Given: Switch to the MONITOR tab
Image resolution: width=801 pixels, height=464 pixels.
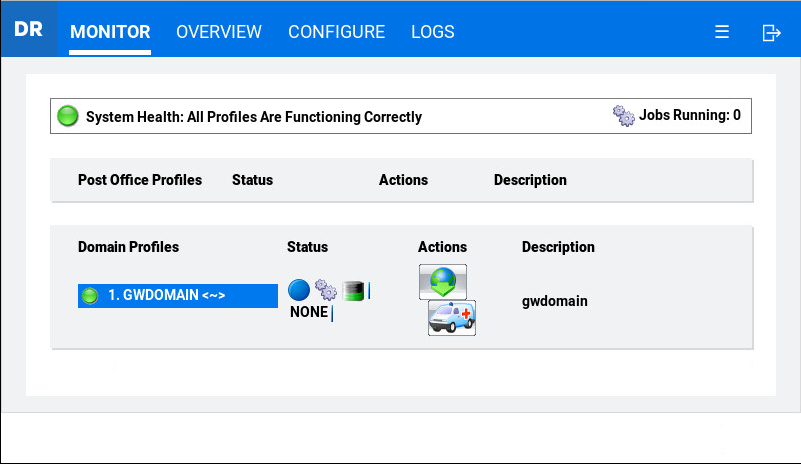Looking at the screenshot, I should click(110, 32).
